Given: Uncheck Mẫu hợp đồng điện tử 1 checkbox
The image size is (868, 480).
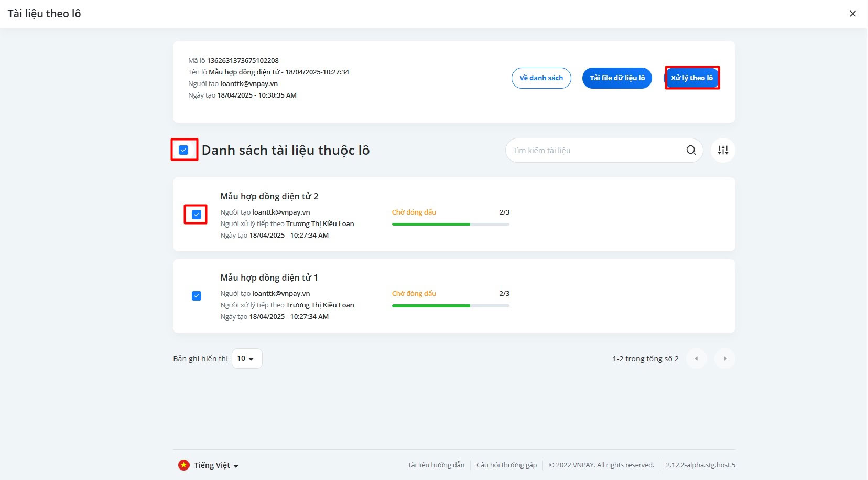Looking at the screenshot, I should [x=197, y=296].
